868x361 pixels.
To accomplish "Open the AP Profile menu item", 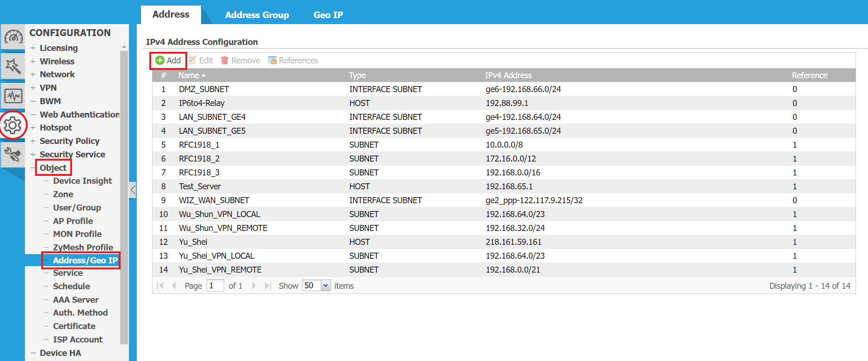I will pos(73,221).
